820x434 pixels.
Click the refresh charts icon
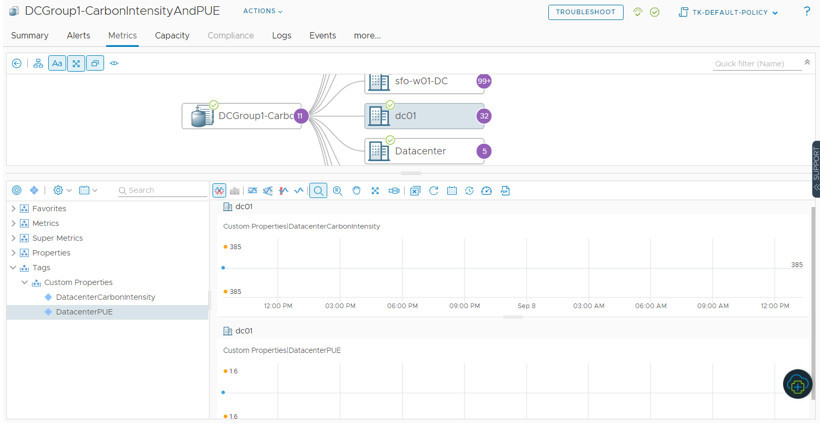(433, 190)
